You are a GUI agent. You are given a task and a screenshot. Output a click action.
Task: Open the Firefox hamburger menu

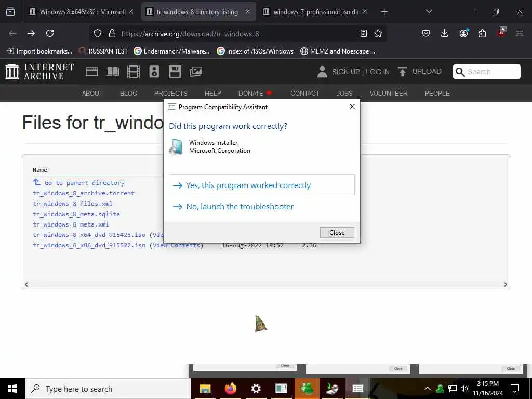pos(520,33)
